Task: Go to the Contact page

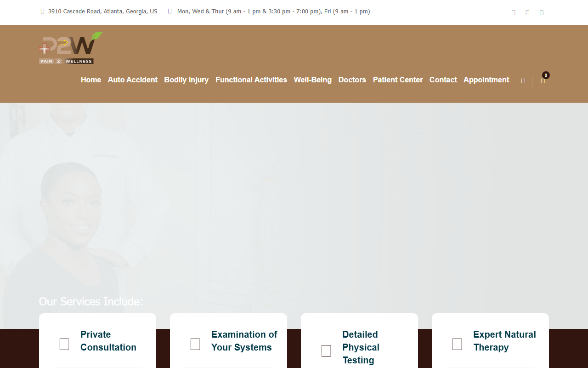Action: (443, 80)
